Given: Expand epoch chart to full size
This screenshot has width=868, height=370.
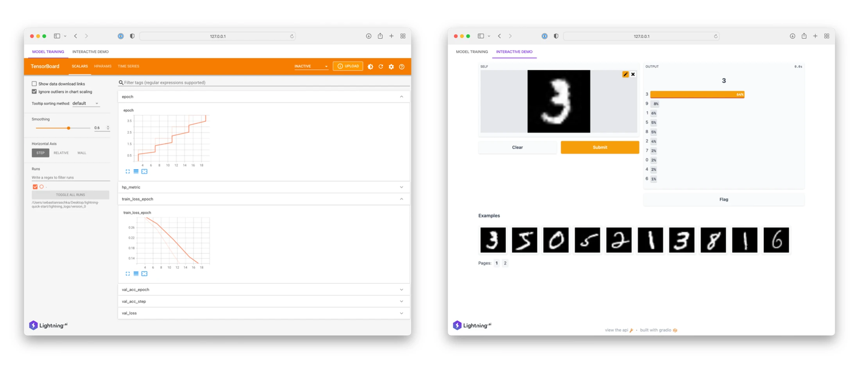Looking at the screenshot, I should click(128, 171).
